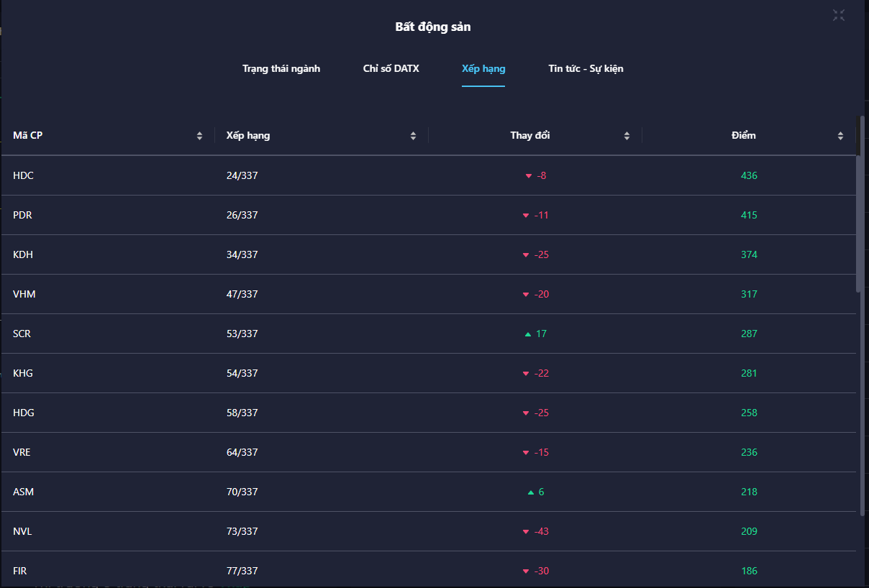Click the Điểm column header label
This screenshot has height=588, width=869.
tap(744, 135)
